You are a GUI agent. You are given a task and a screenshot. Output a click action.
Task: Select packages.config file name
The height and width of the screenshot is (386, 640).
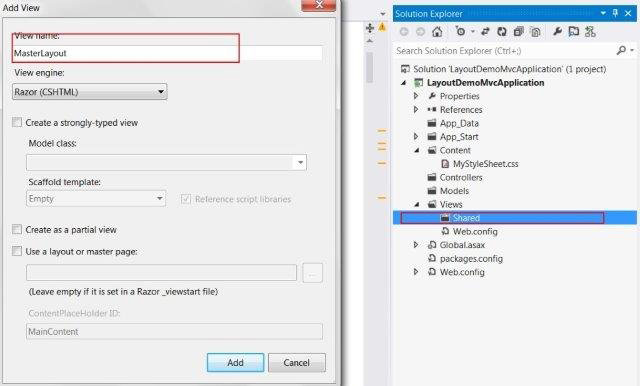coord(471,258)
